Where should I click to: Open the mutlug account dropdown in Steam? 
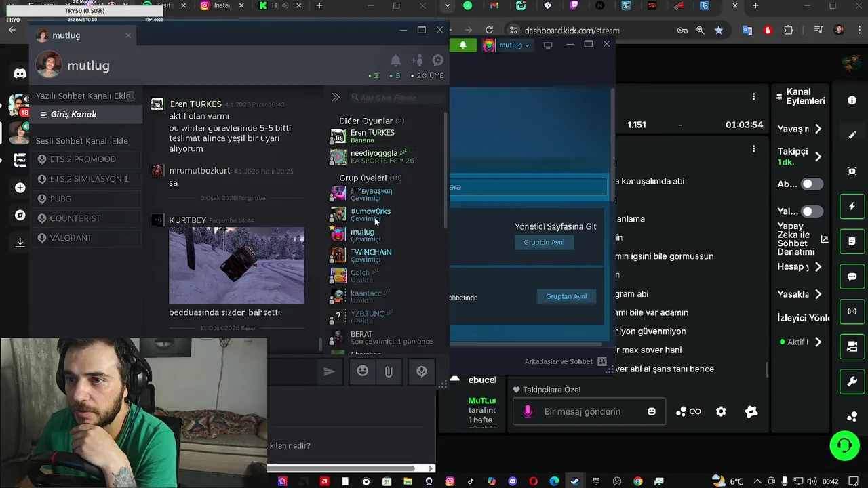pyautogui.click(x=514, y=45)
